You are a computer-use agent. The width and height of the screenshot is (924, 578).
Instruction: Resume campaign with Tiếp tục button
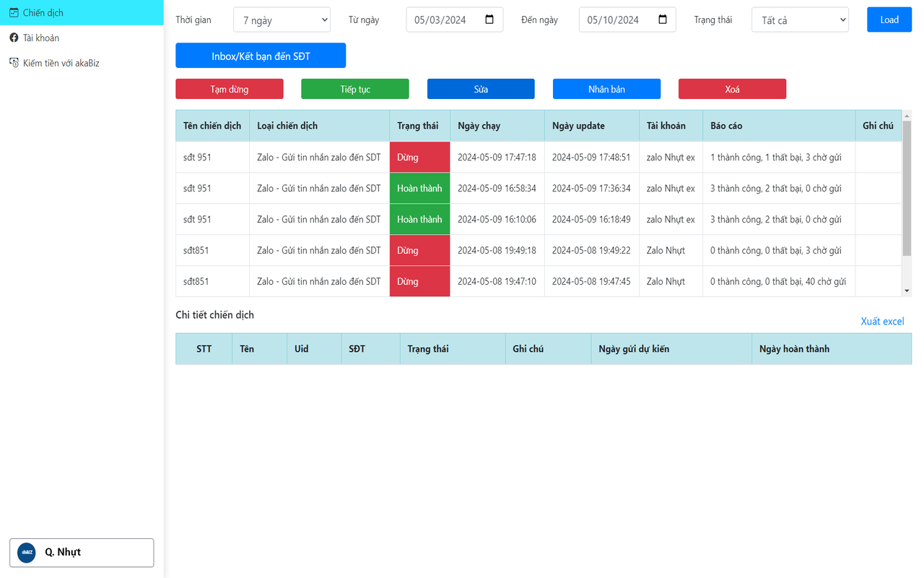click(x=355, y=89)
